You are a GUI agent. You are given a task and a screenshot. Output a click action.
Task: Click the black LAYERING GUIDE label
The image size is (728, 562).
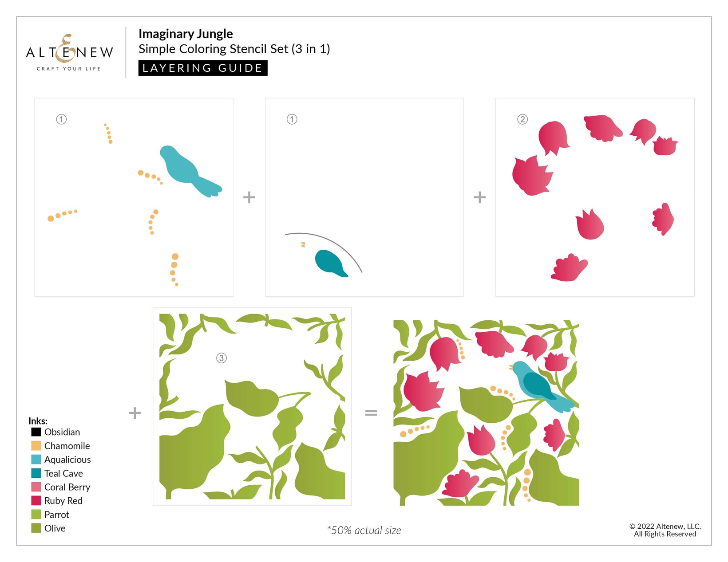pos(203,68)
